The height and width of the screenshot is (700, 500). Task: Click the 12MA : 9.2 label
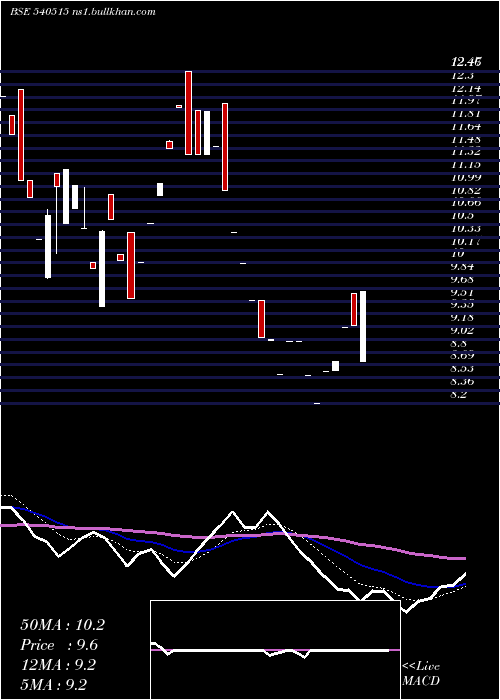pos(58,665)
